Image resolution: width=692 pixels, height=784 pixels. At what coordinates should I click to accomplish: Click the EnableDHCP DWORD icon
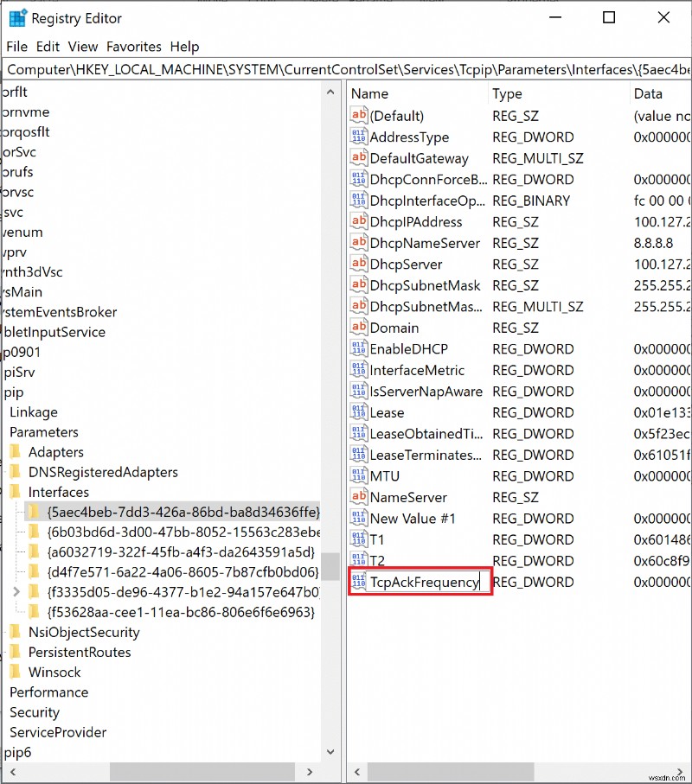[x=359, y=348]
